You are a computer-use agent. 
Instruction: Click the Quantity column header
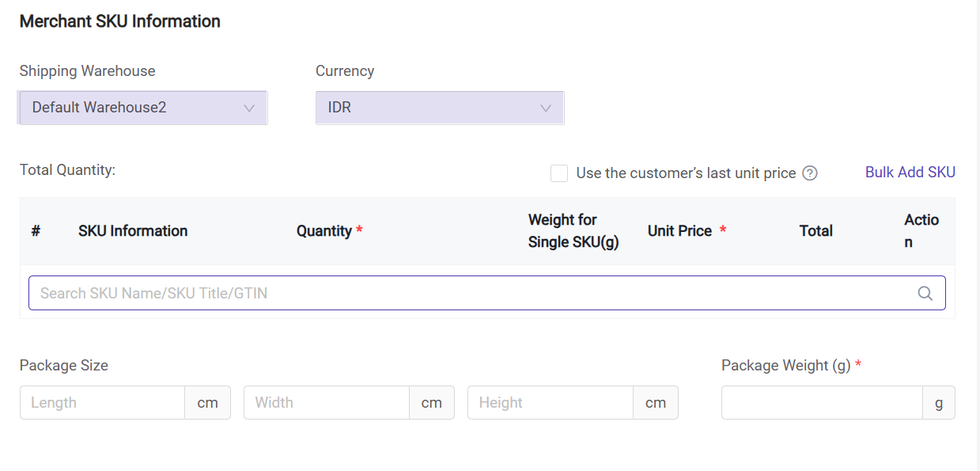pos(324,231)
